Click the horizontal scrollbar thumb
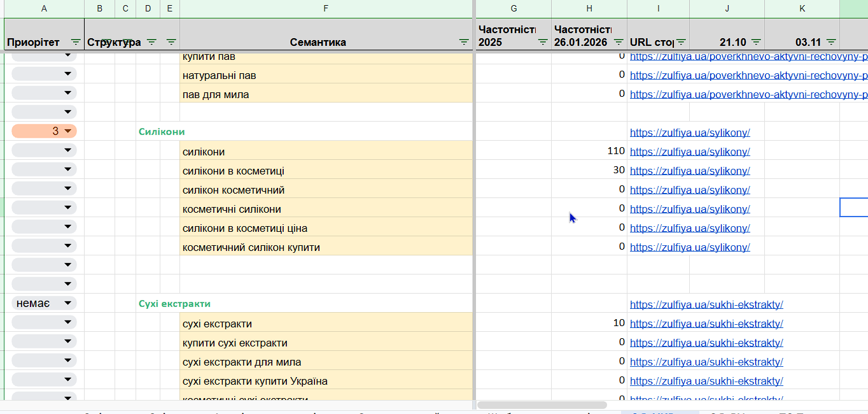 point(542,405)
